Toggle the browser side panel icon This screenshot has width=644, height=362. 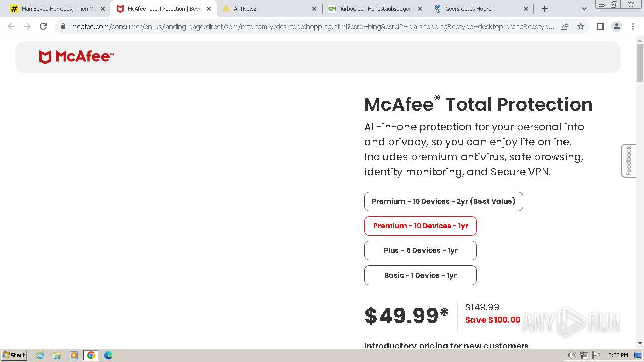pos(600,26)
